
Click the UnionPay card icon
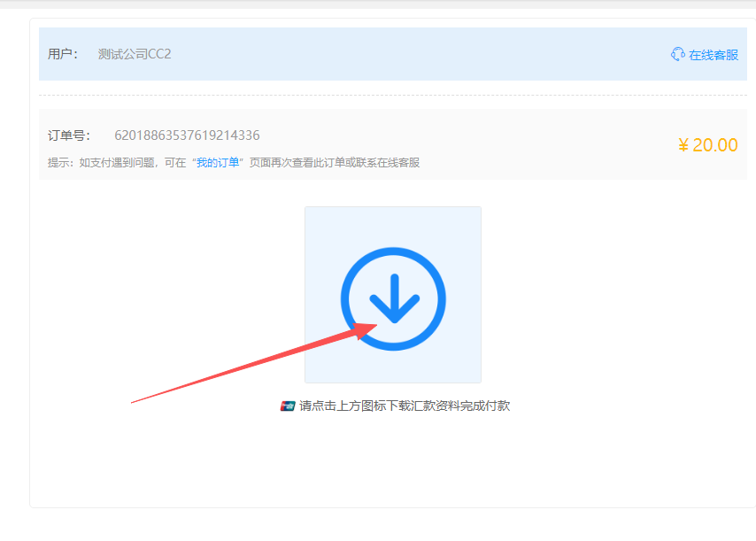click(x=288, y=406)
